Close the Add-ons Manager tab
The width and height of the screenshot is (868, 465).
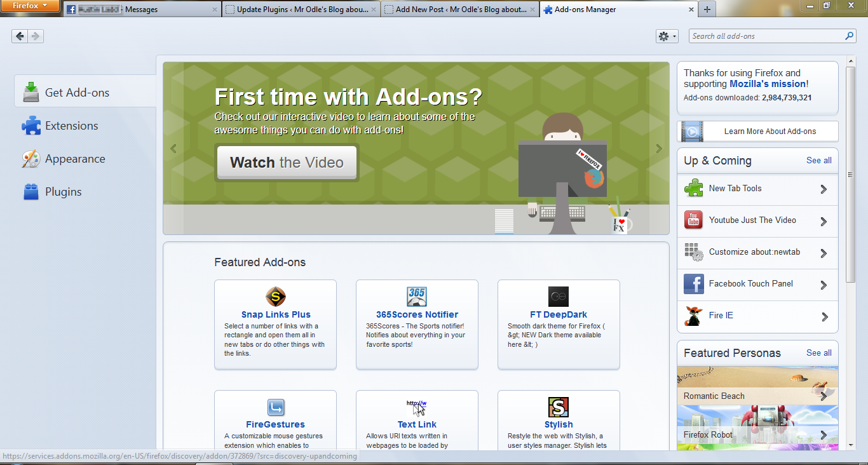[691, 10]
